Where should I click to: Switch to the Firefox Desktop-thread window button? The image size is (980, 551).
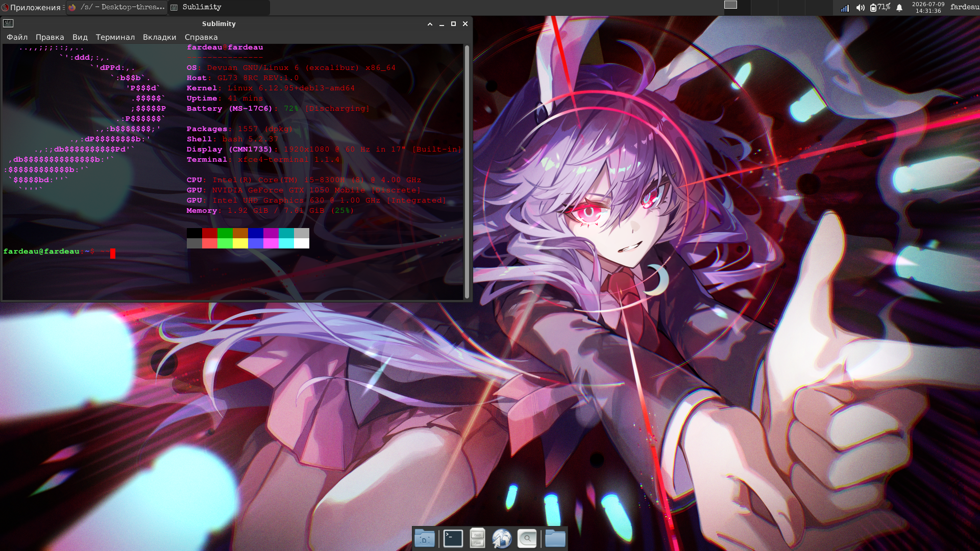(117, 7)
